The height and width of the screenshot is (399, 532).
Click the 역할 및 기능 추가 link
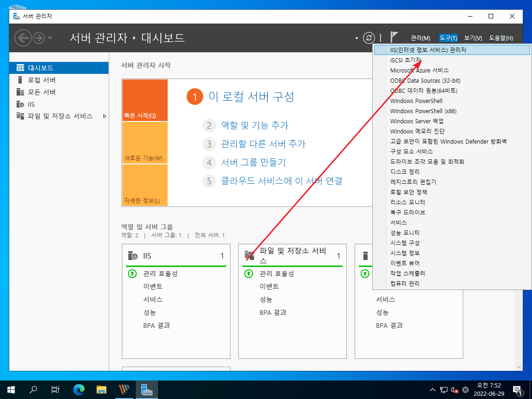click(x=255, y=126)
